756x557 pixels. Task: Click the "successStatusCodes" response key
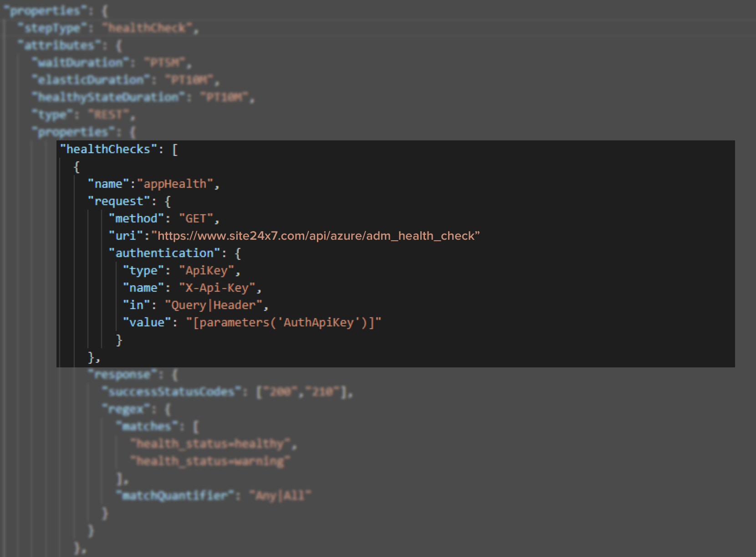[171, 392]
